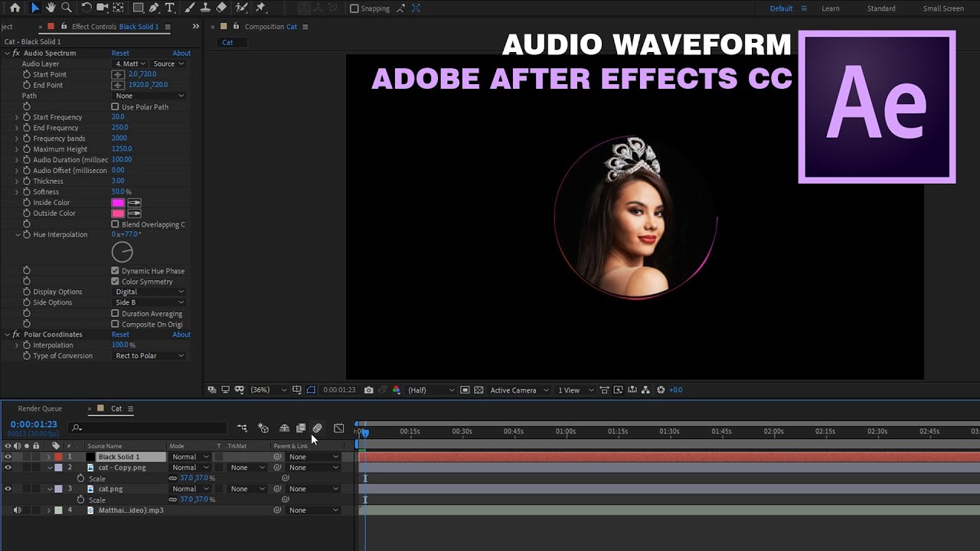This screenshot has height=551, width=980.
Task: Open the Graph Editor icon
Action: [x=339, y=428]
